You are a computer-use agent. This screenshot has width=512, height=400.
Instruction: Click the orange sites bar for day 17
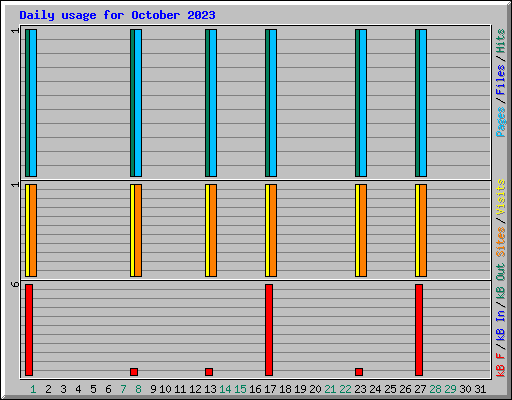click(x=273, y=230)
